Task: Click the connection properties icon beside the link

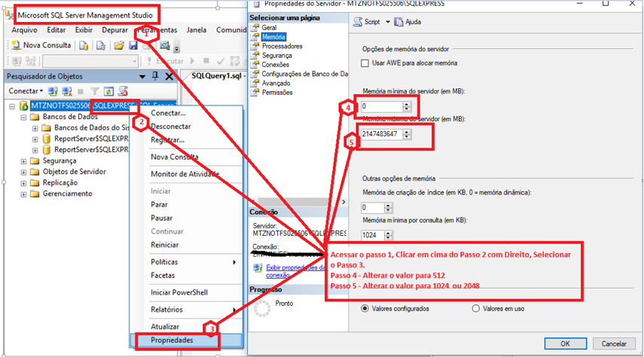Action: 258,269
